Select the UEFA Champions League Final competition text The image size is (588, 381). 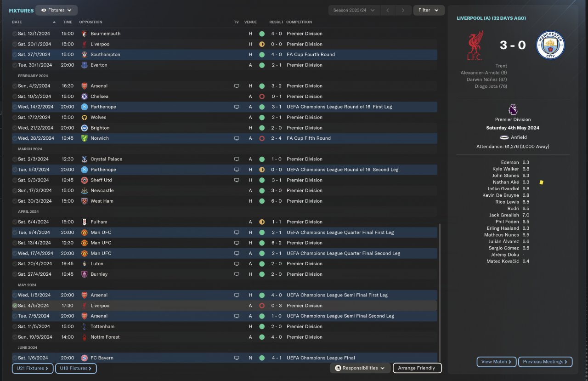coord(321,358)
